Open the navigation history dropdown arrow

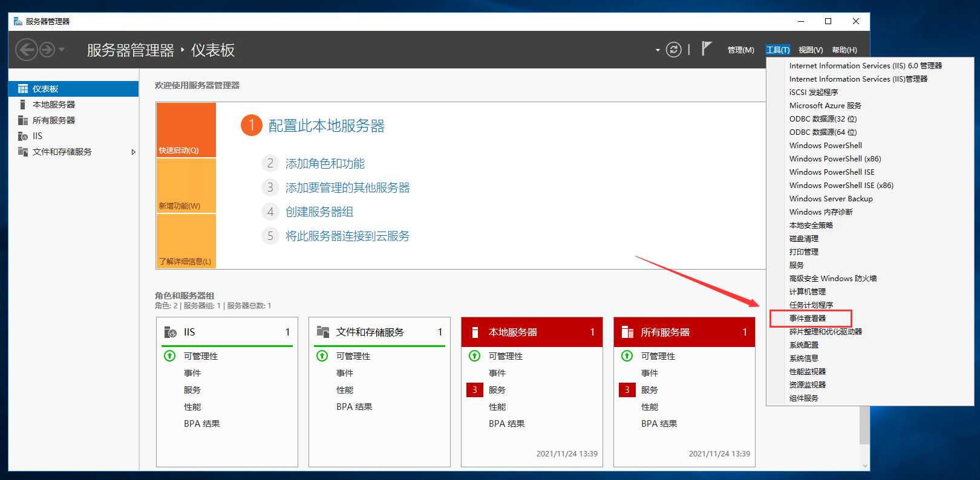pos(62,50)
